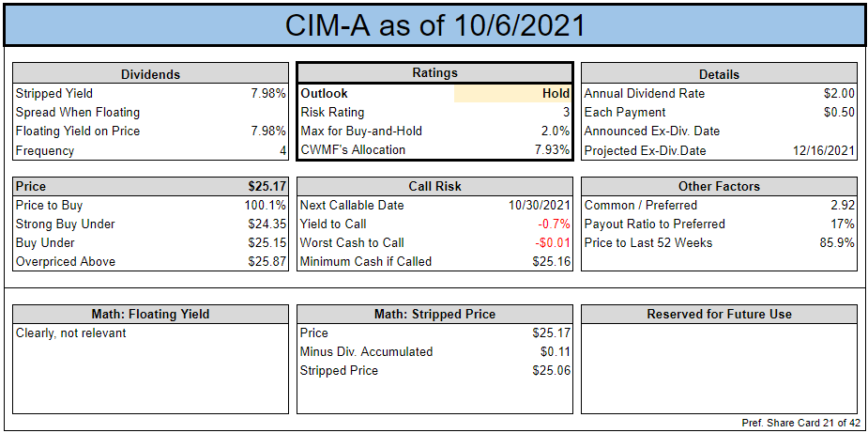Select the Outlook Hold highlighted cell

[512, 94]
